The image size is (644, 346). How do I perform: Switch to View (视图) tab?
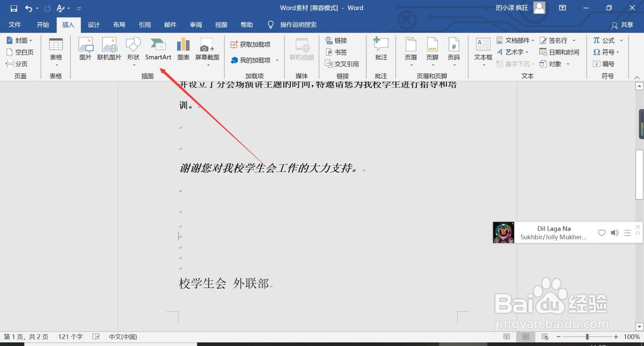click(x=221, y=24)
